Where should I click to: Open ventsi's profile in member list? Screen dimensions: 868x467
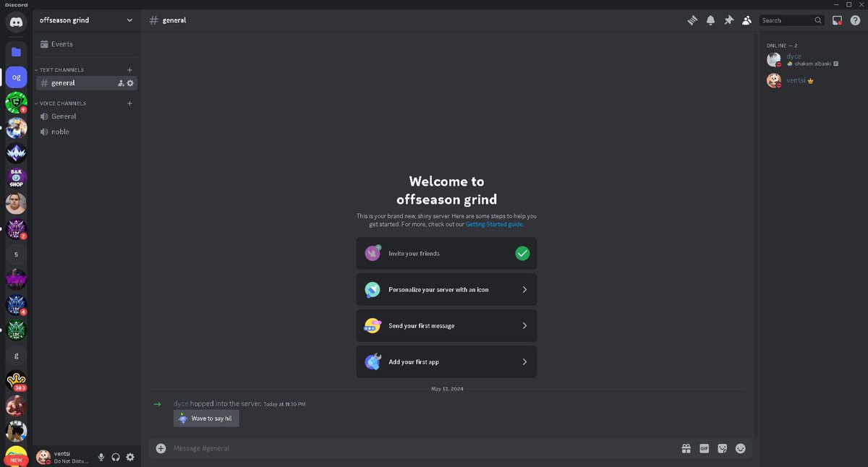tap(810, 80)
